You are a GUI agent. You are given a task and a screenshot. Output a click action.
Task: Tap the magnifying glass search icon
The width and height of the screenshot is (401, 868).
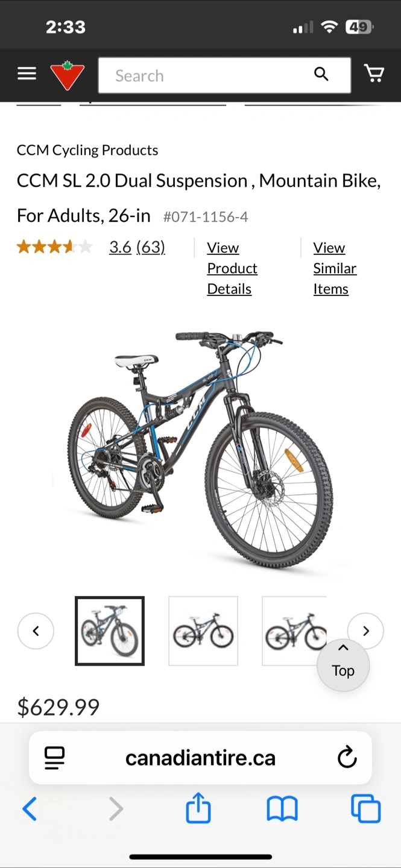tap(321, 75)
